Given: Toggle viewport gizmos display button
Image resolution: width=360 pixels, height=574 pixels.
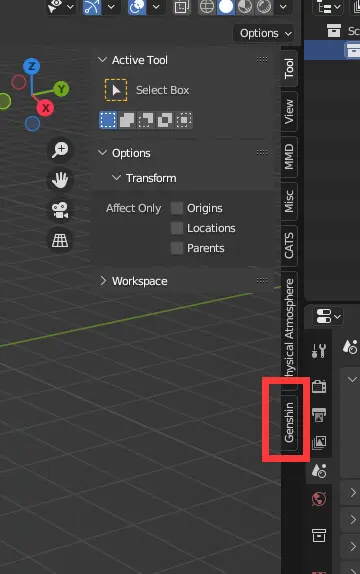Looking at the screenshot, I should (92, 7).
